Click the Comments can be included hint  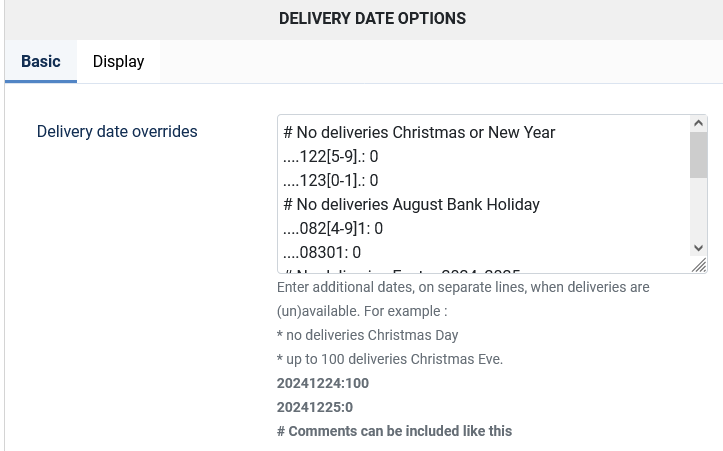point(394,431)
